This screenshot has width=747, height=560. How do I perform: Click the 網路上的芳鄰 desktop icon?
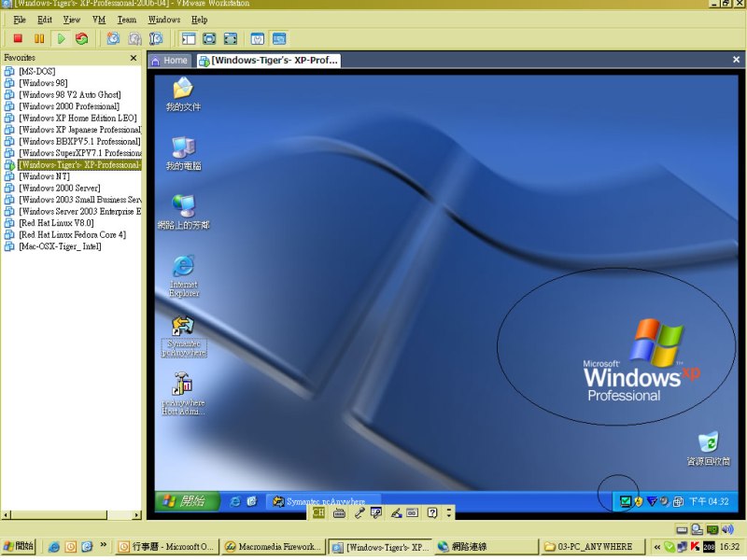pyautogui.click(x=183, y=213)
